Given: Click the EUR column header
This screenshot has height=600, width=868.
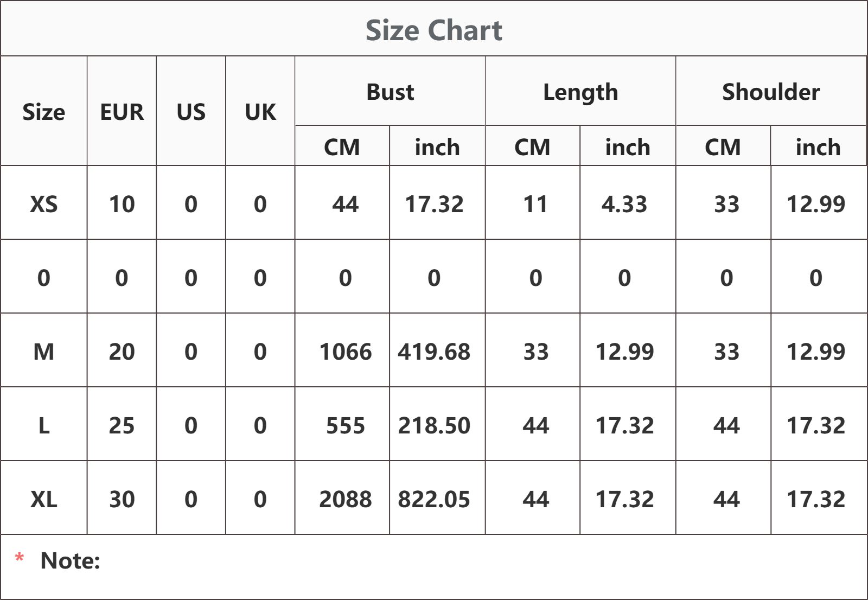Looking at the screenshot, I should [122, 112].
